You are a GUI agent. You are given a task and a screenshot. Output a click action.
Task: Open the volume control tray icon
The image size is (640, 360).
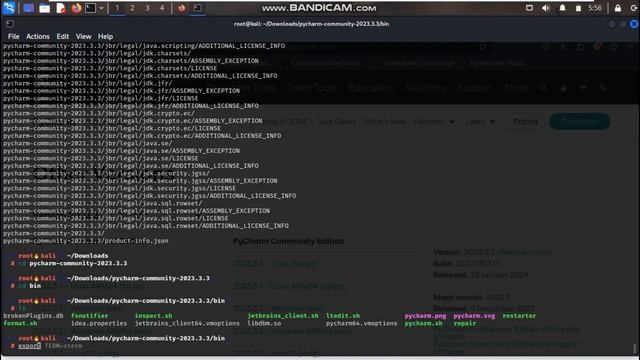(x=546, y=8)
